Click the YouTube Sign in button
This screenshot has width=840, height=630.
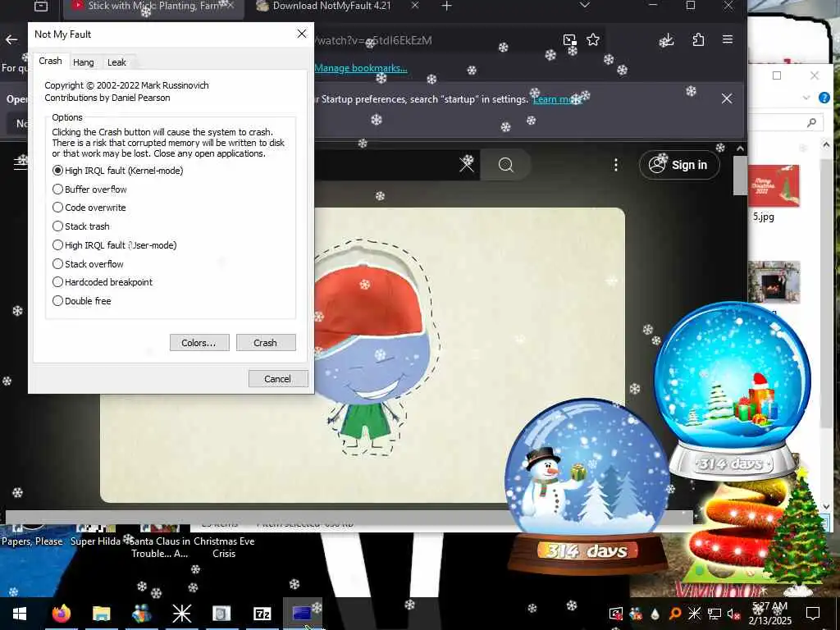click(x=679, y=165)
